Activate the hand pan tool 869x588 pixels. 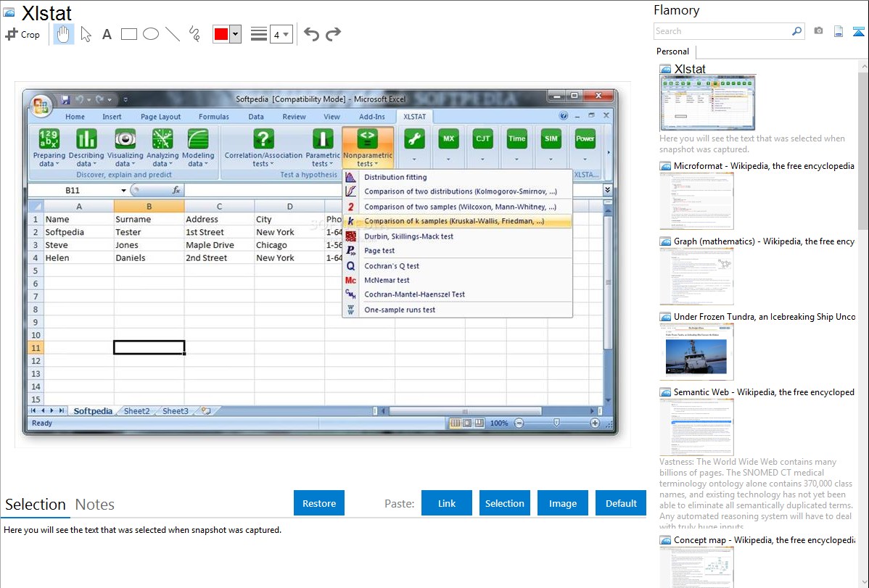click(x=63, y=34)
